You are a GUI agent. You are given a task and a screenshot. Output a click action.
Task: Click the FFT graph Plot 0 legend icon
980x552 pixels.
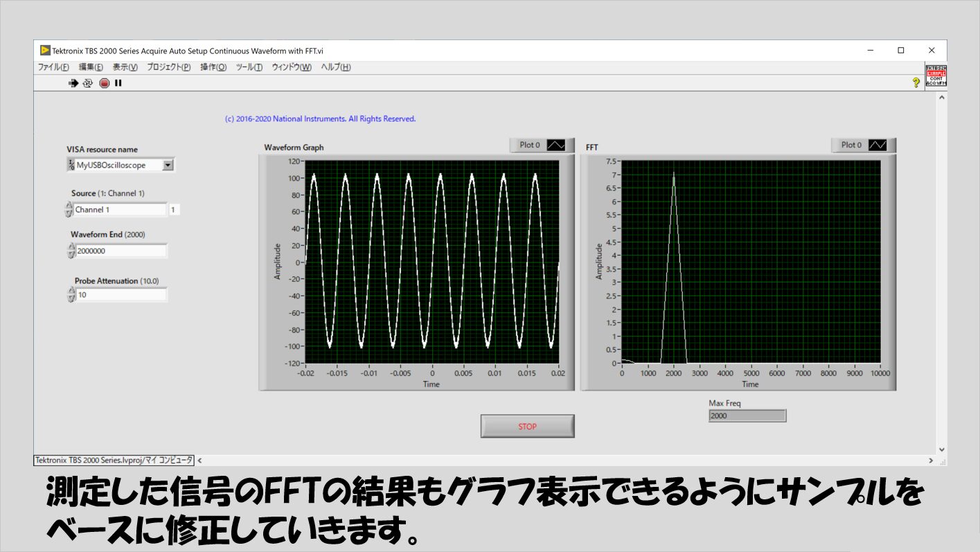(877, 145)
